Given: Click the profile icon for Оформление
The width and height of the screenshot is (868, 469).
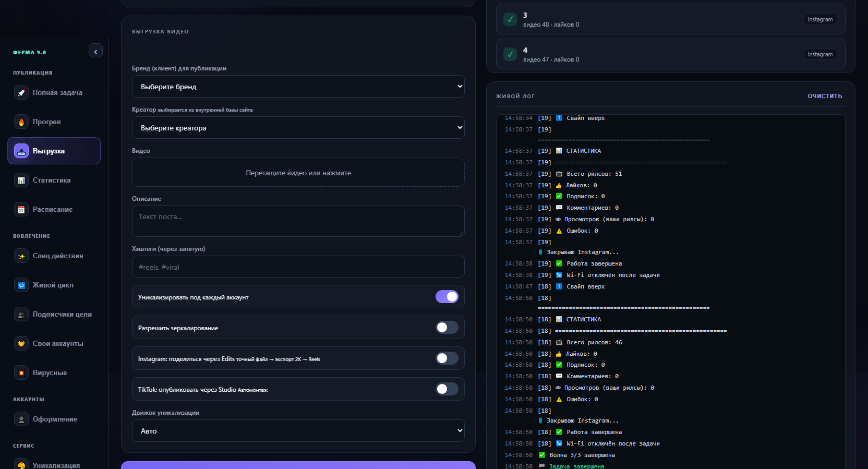Looking at the screenshot, I should tap(21, 419).
